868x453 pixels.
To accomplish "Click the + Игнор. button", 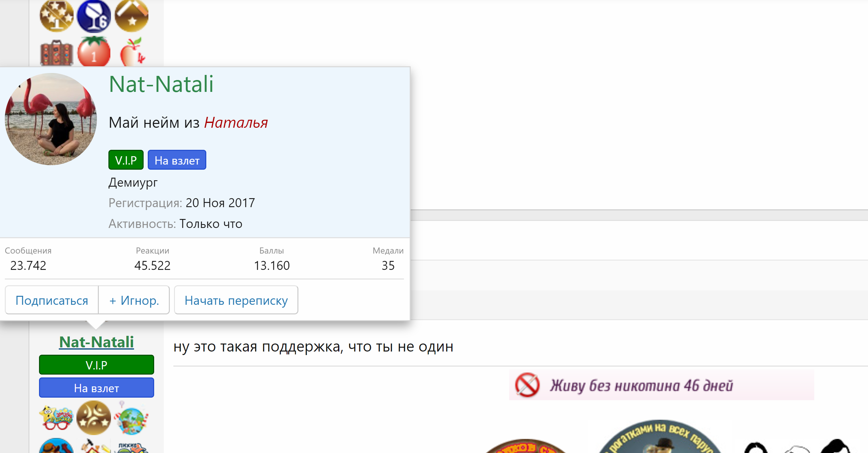I will point(134,300).
